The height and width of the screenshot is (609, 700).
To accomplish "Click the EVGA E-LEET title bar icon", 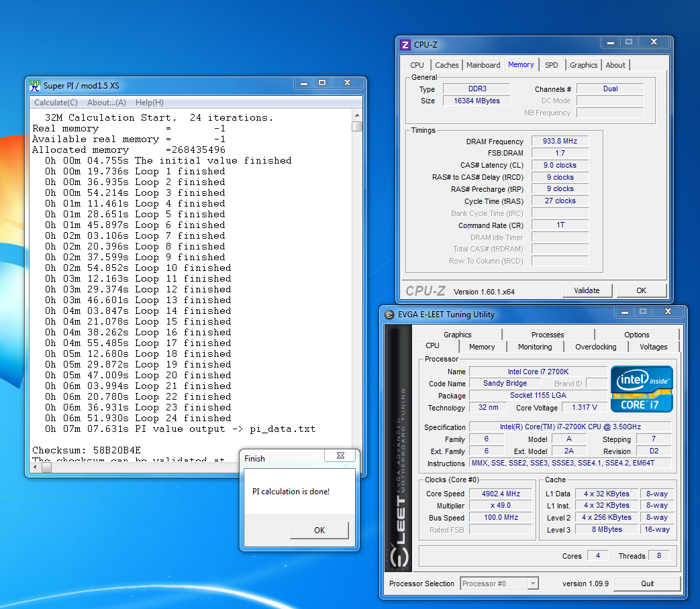I will pos(389,315).
